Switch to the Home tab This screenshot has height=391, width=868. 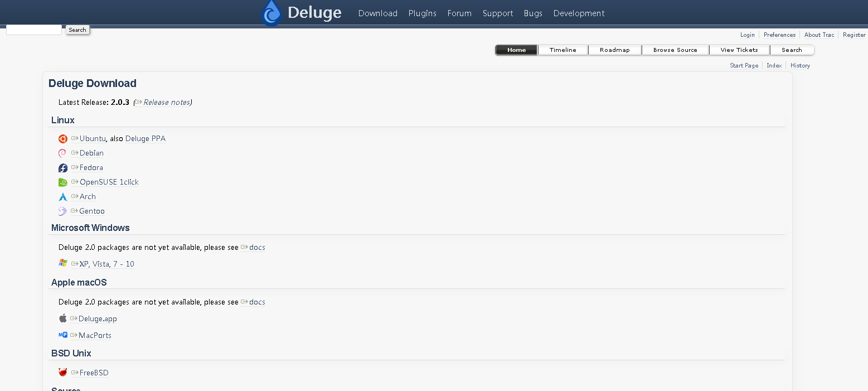pos(517,50)
